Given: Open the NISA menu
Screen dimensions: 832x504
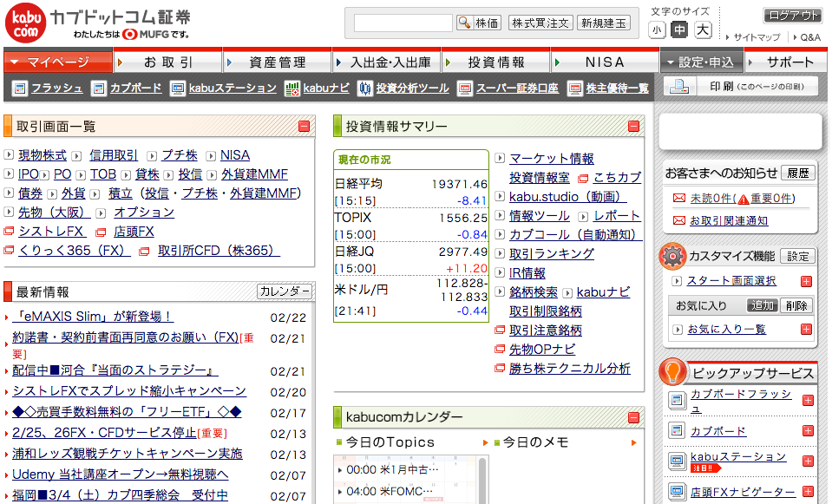Looking at the screenshot, I should click(x=605, y=62).
